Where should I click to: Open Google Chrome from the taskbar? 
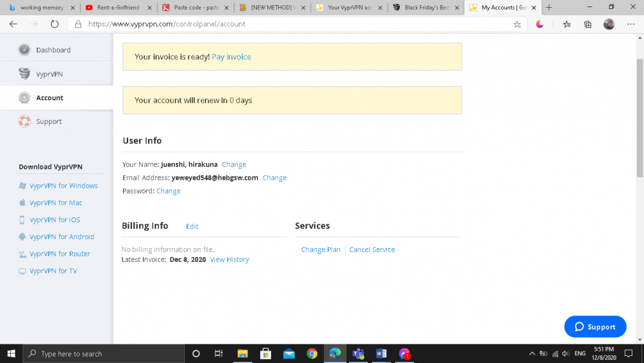click(x=312, y=353)
